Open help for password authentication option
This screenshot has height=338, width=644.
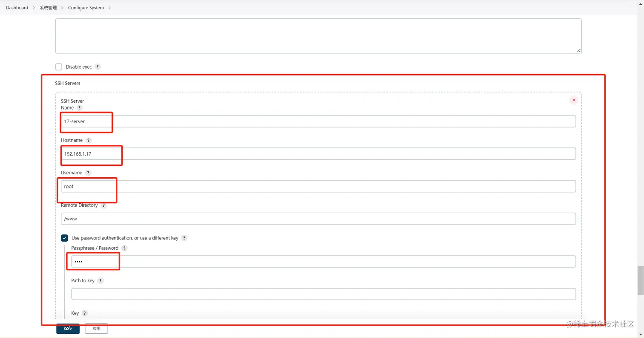(184, 238)
